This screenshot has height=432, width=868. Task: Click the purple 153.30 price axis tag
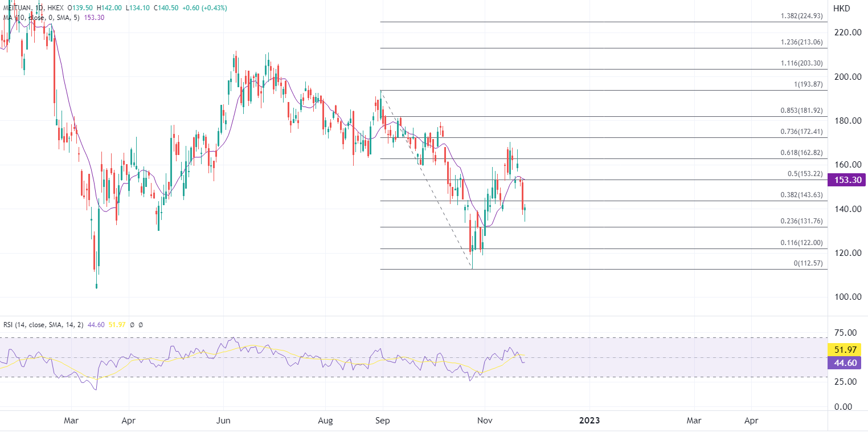point(847,180)
